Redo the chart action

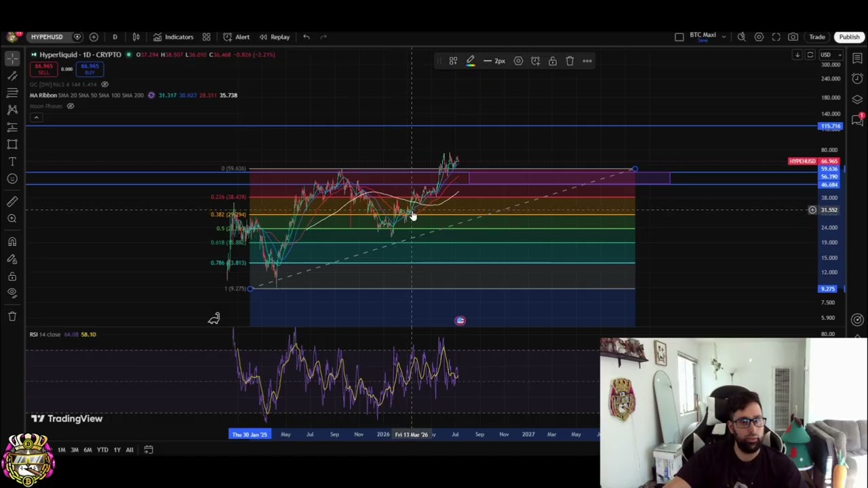[323, 37]
